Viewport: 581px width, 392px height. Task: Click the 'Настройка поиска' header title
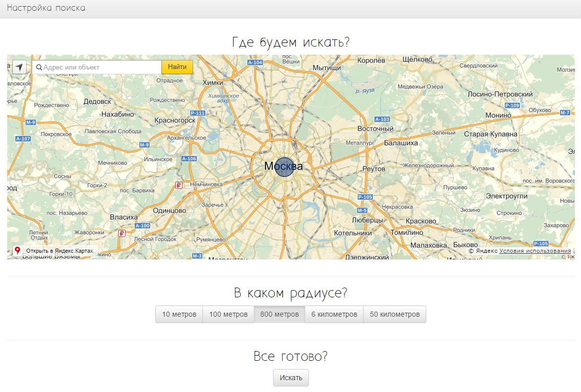point(46,8)
